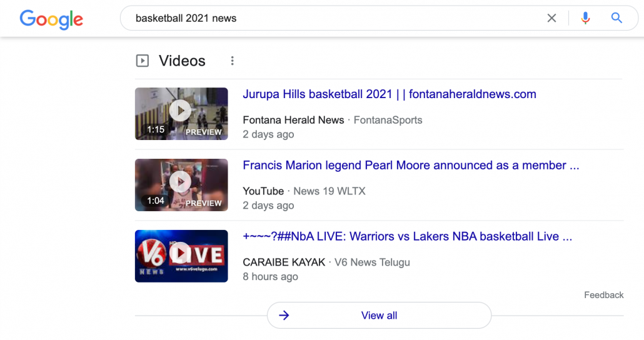
Task: Click the 8 hours ago timestamp
Action: [x=270, y=276]
